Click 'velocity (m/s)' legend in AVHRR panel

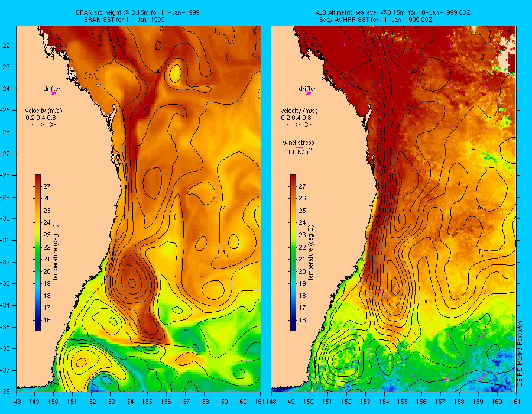pos(299,111)
